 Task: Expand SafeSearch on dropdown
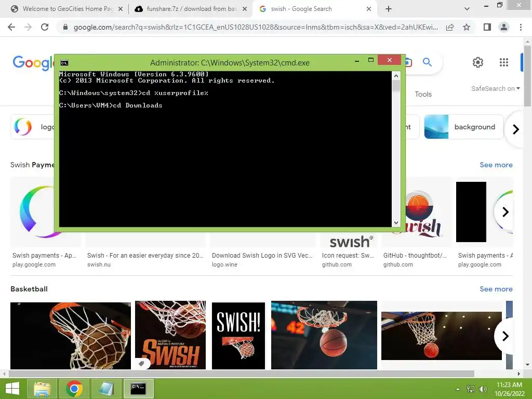495,88
